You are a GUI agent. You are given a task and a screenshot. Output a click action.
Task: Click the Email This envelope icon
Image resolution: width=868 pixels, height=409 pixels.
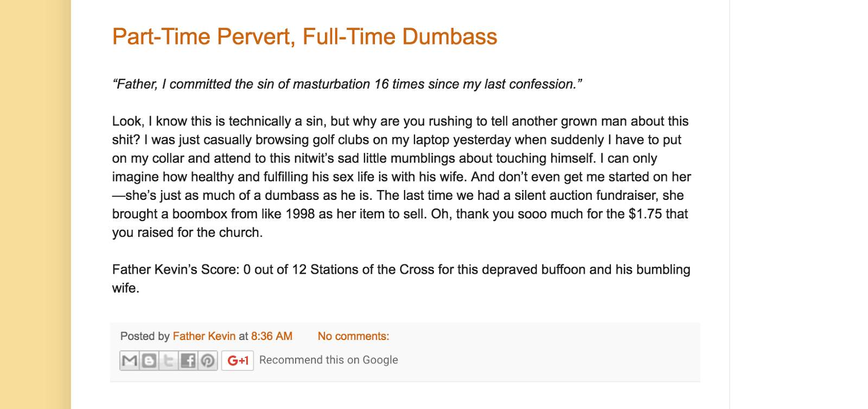tap(130, 361)
